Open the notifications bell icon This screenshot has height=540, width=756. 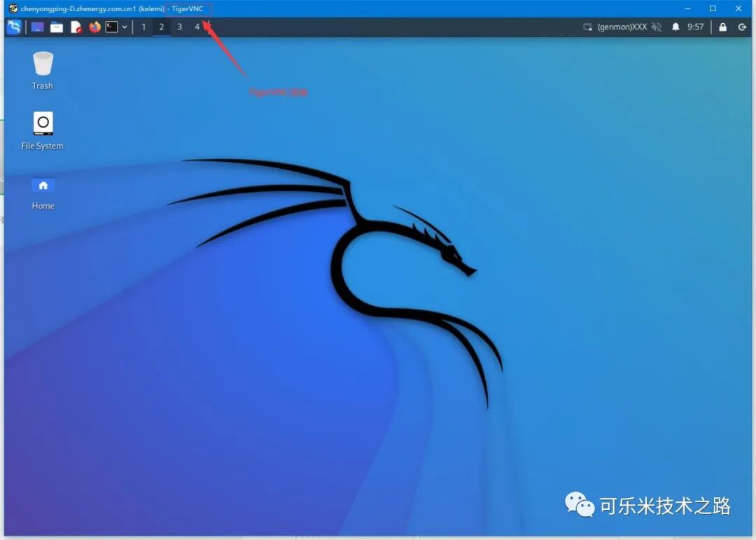[675, 27]
